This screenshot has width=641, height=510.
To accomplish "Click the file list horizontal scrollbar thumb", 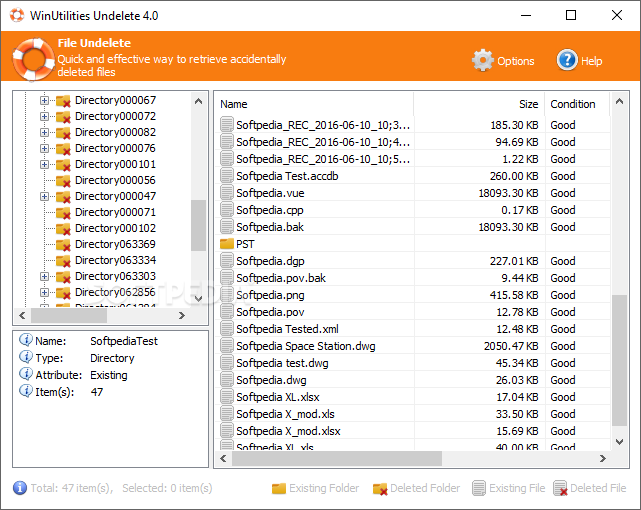I will 337,459.
